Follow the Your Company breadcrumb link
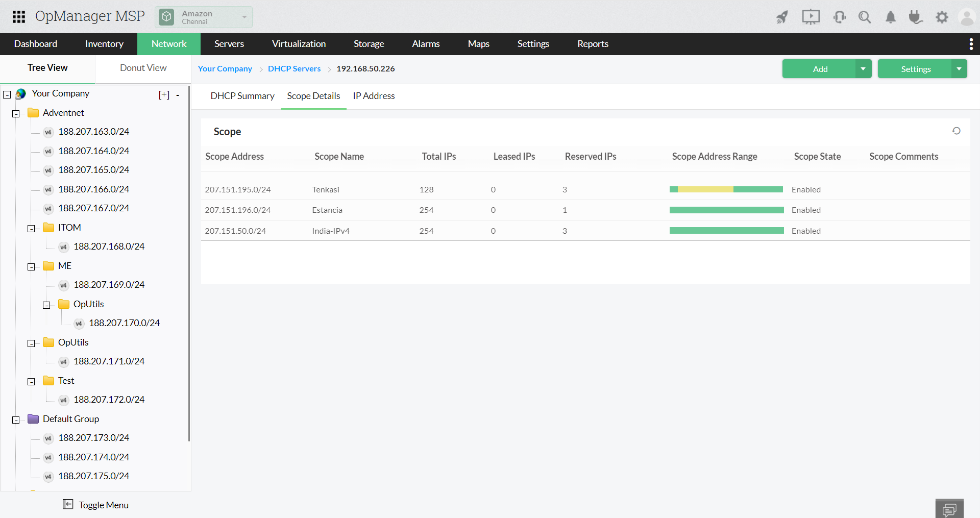980x518 pixels. tap(225, 68)
